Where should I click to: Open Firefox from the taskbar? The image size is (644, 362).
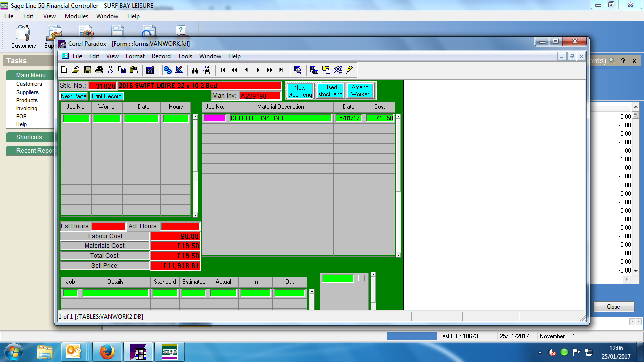(107, 352)
